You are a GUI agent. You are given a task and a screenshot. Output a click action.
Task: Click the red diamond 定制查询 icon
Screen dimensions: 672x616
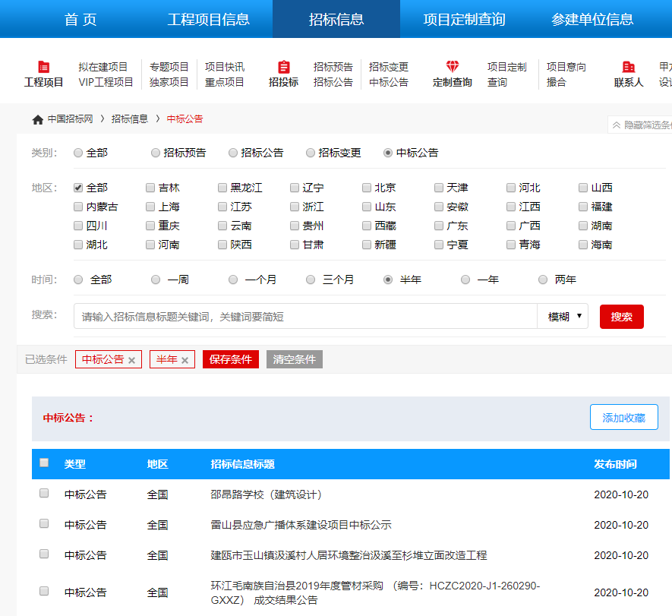click(452, 66)
